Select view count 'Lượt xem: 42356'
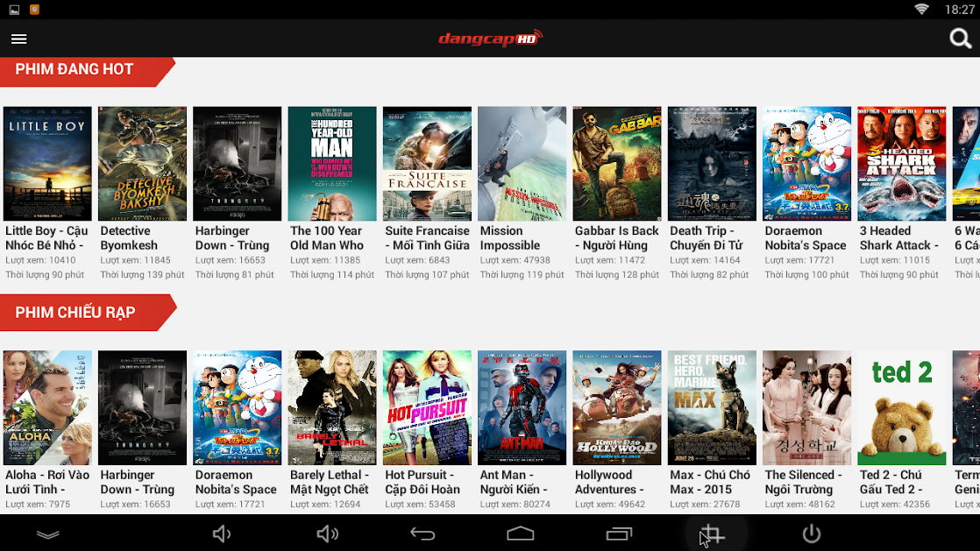Viewport: 980px width, 551px height. (x=894, y=505)
